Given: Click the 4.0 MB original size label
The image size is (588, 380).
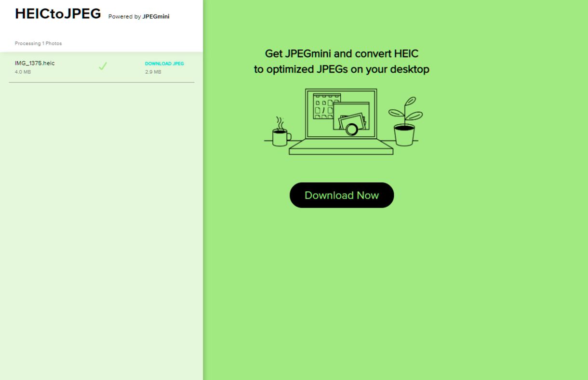Looking at the screenshot, I should tap(22, 72).
